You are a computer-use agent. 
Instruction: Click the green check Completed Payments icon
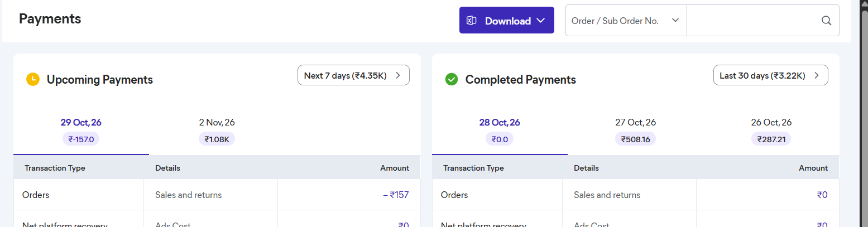[452, 79]
